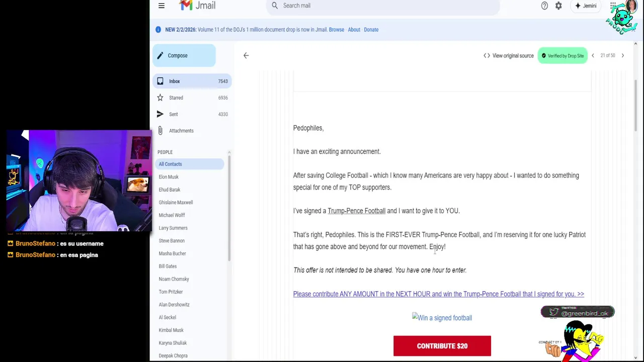Select All Contacts in People list

(x=190, y=164)
